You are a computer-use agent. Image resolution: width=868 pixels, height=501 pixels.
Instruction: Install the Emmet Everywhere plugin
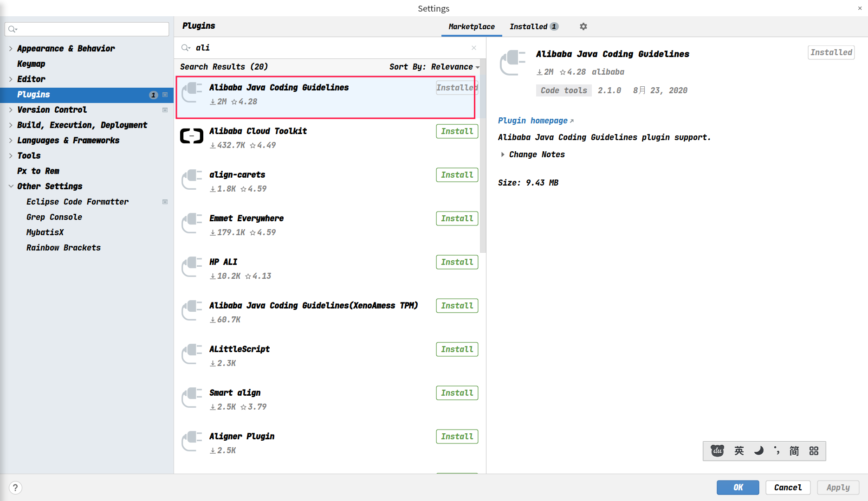pos(457,218)
